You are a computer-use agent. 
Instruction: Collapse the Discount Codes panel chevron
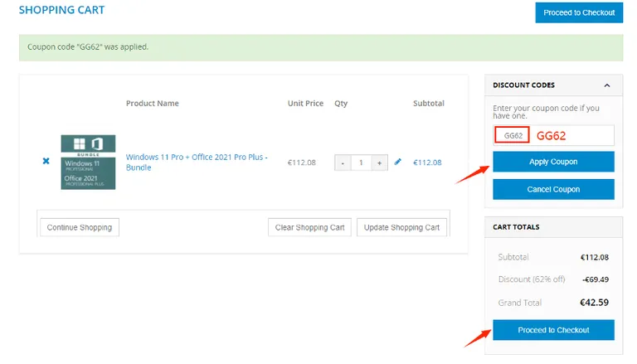(x=607, y=85)
